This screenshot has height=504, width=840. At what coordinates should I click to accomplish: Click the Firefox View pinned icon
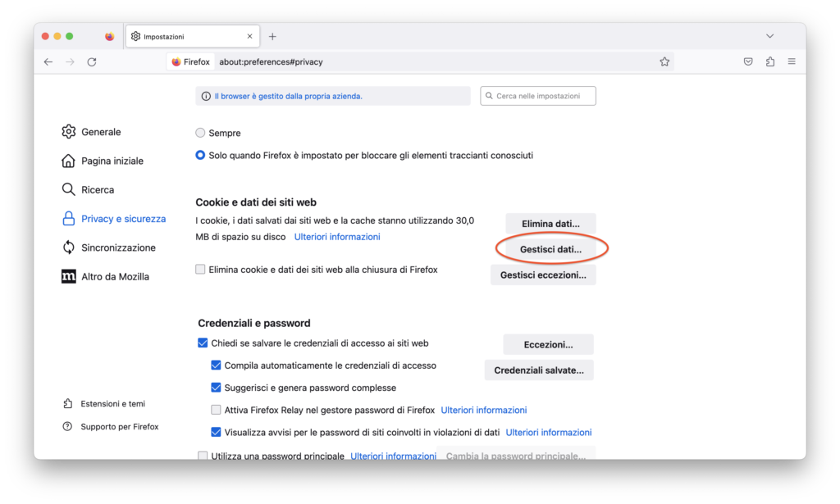pyautogui.click(x=110, y=37)
